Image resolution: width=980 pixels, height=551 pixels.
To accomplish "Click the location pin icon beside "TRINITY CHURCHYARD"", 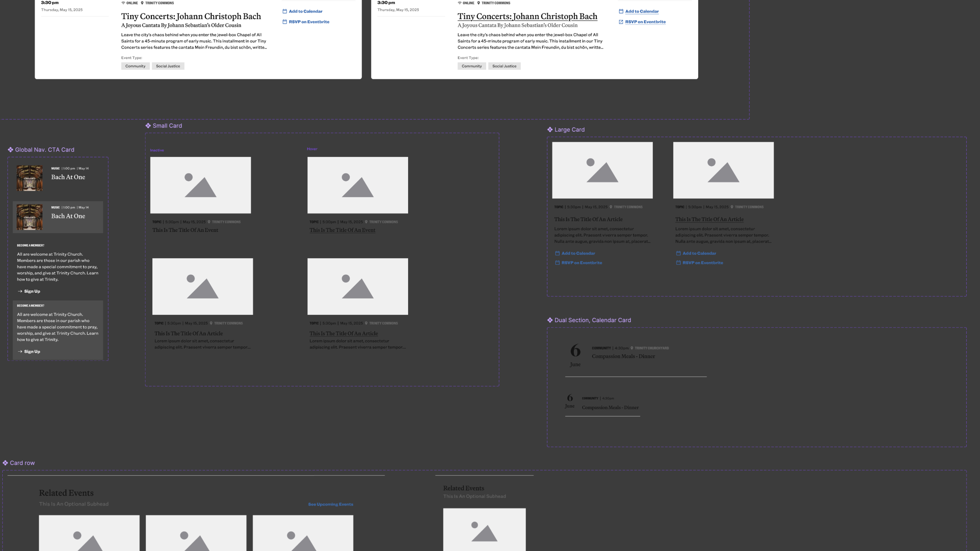I will coord(632,348).
